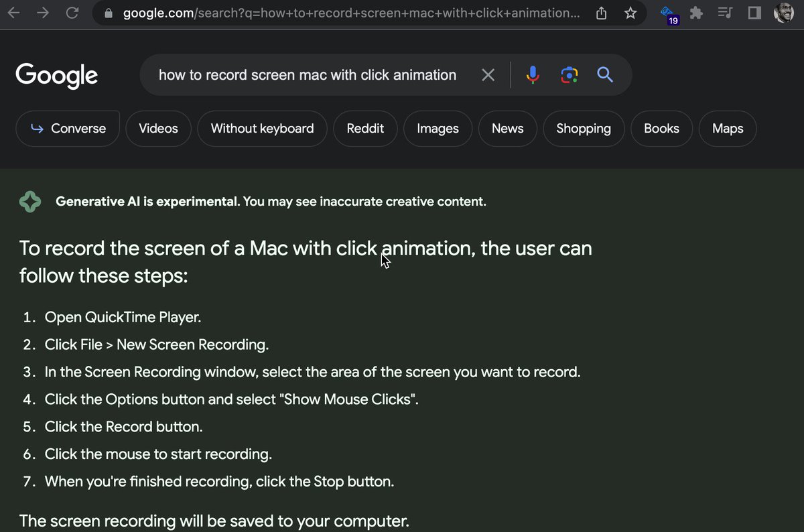Image resolution: width=804 pixels, height=532 pixels.
Task: Click the share page icon in address bar
Action: [602, 13]
